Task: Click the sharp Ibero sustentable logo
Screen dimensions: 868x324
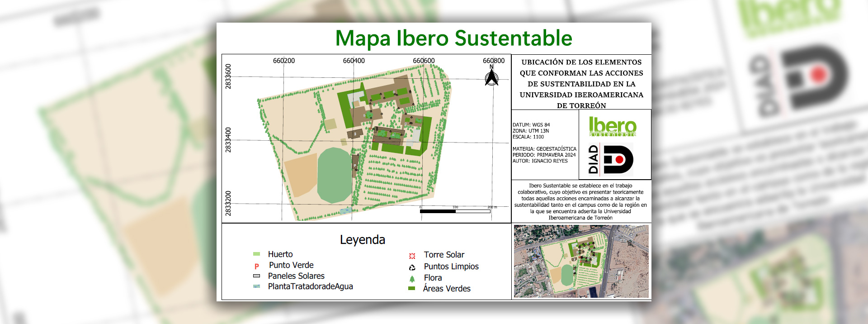Action: 613,126
